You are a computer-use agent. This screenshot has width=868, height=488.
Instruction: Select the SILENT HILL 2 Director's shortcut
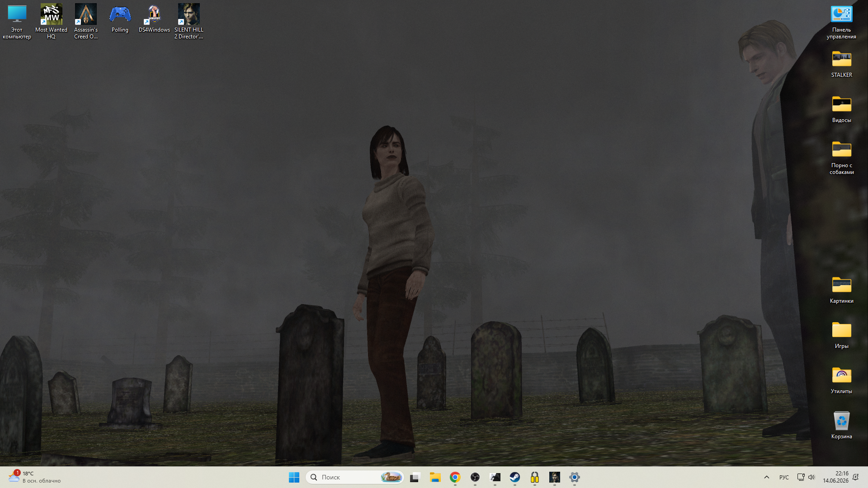189,22
